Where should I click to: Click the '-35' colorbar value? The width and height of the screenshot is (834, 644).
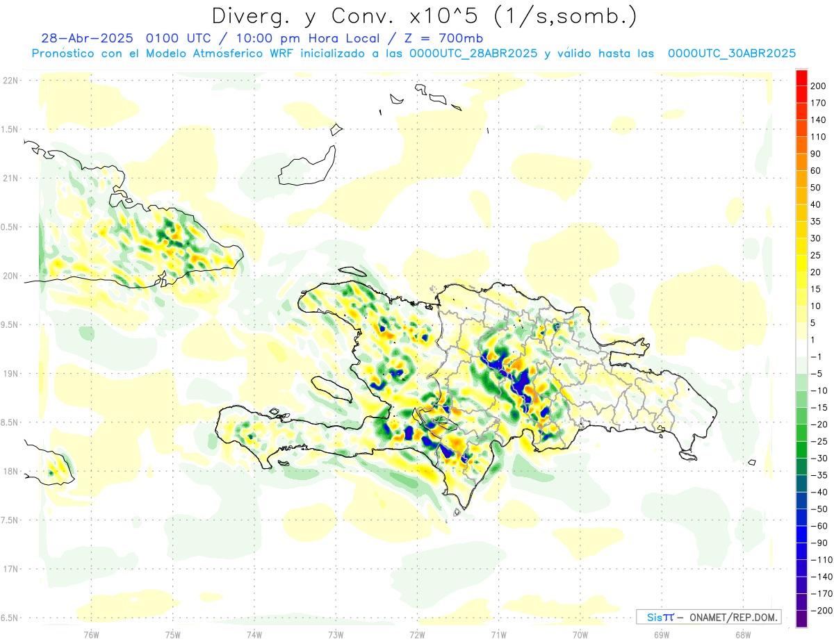[819, 475]
